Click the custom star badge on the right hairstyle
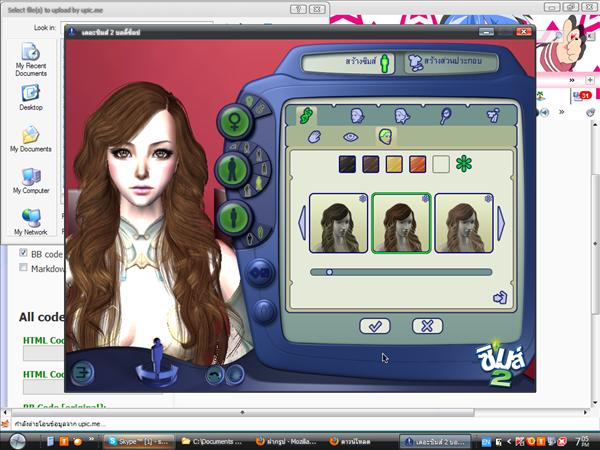The width and height of the screenshot is (600, 450). 488,199
